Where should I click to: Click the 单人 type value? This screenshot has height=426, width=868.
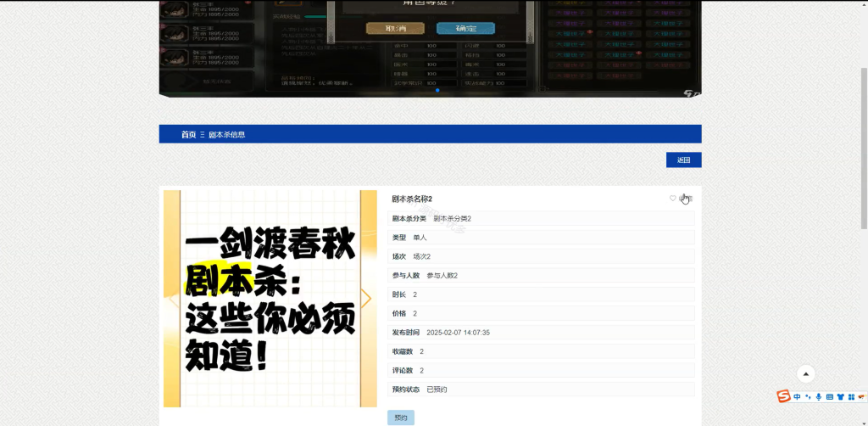(420, 237)
